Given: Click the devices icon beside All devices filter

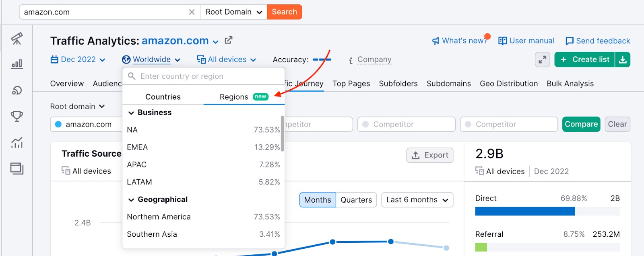Looking at the screenshot, I should (201, 59).
